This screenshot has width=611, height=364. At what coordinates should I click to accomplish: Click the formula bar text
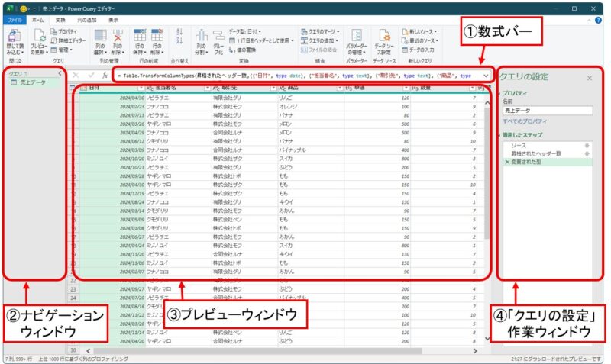point(296,76)
